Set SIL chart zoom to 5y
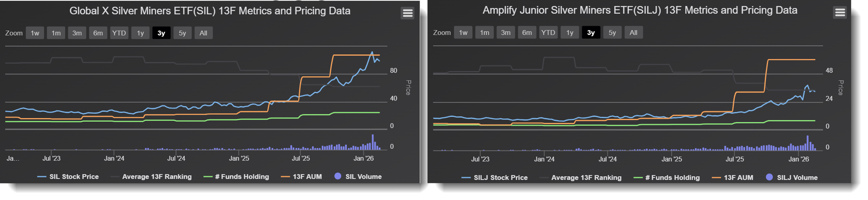 coord(182,33)
